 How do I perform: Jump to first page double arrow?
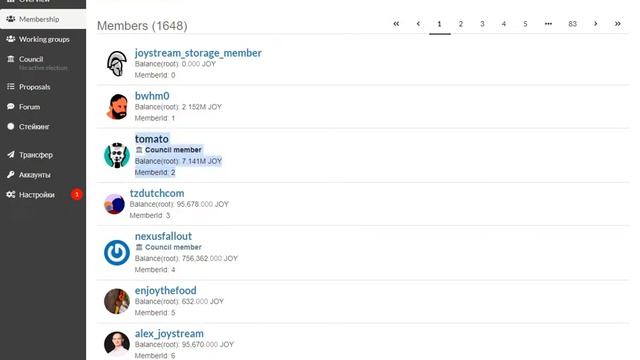click(396, 24)
